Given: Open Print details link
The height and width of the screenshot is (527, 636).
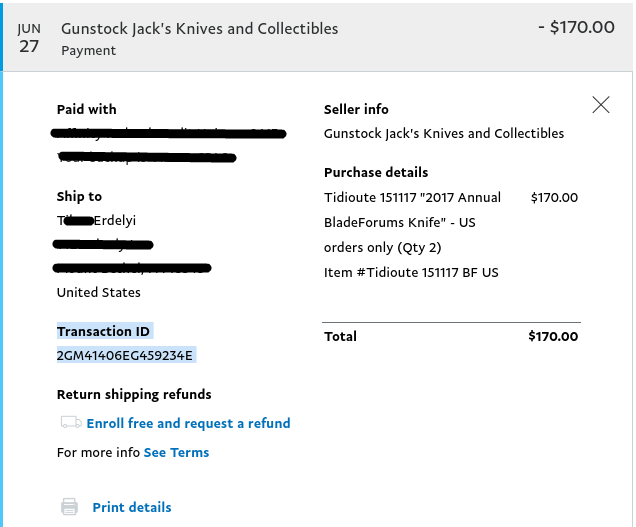Looking at the screenshot, I should pos(131,507).
